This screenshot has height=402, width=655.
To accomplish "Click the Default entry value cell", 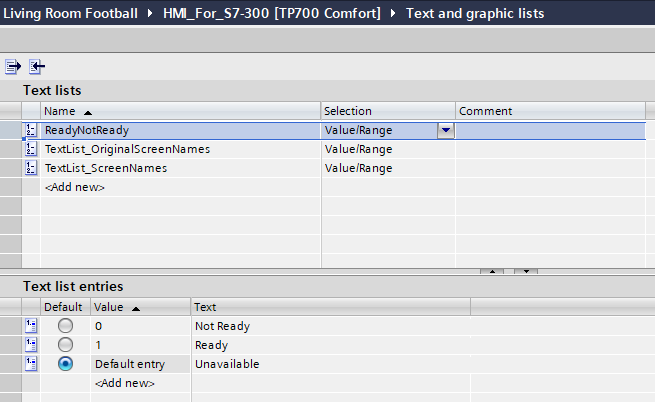I will [x=140, y=364].
